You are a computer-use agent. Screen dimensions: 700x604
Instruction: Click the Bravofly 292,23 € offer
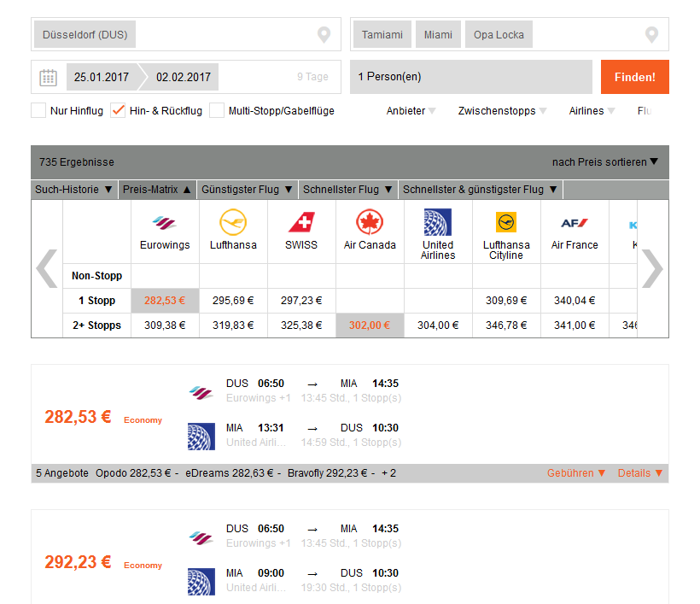tap(327, 473)
